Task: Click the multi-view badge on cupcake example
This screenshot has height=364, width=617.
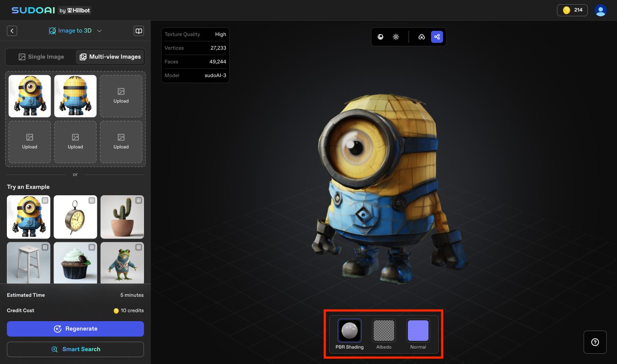Action: click(92, 247)
